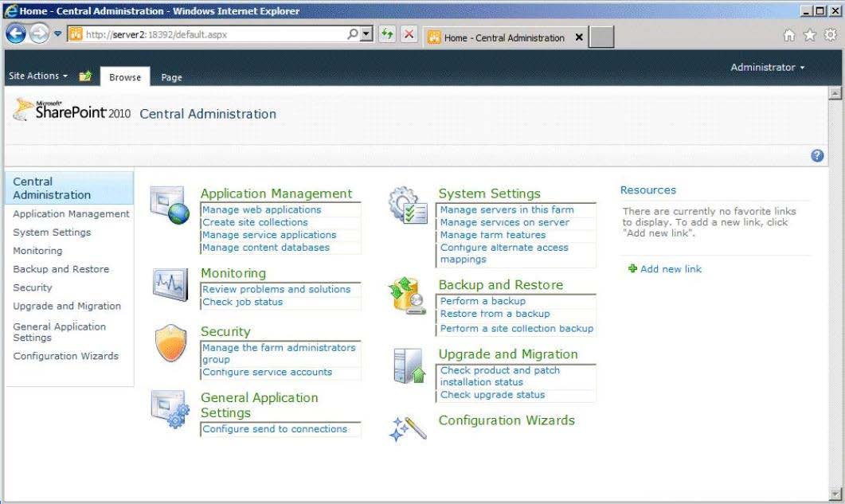
Task: Open Manage web applications link
Action: (261, 209)
